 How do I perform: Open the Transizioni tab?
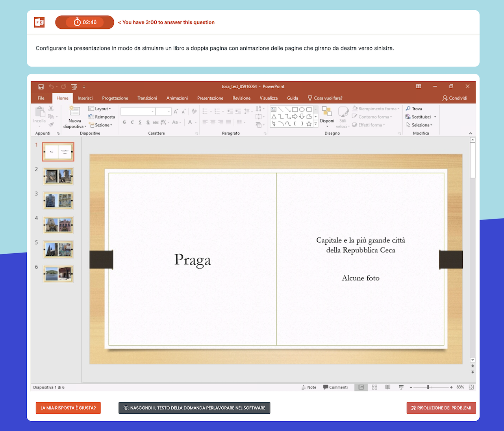pyautogui.click(x=147, y=98)
